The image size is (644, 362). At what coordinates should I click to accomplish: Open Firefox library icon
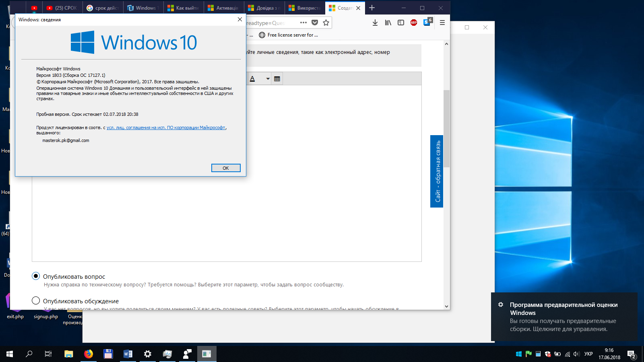click(x=388, y=23)
